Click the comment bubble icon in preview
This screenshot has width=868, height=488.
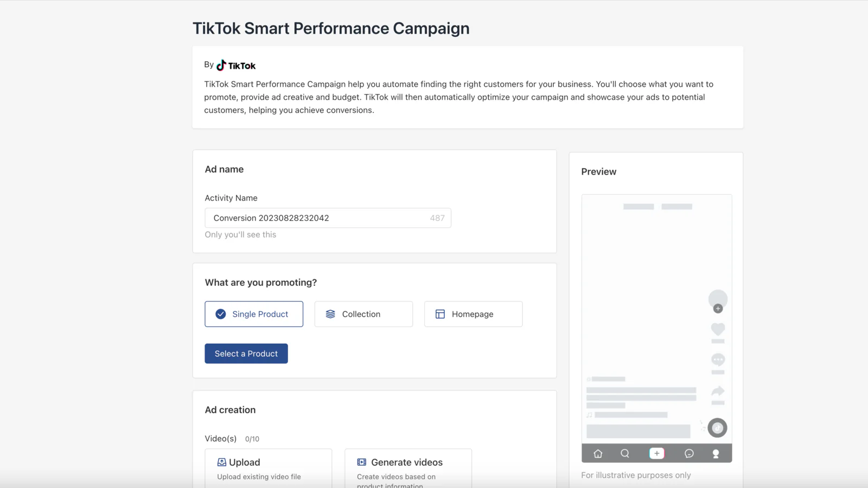[x=718, y=360]
